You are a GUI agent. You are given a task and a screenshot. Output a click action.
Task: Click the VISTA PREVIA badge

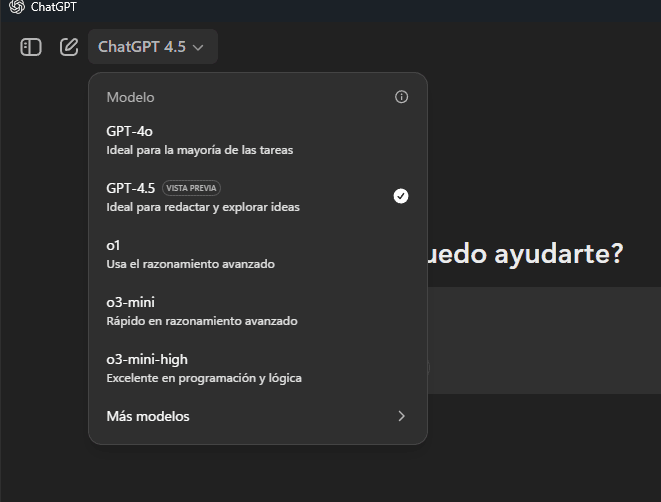[x=191, y=188]
